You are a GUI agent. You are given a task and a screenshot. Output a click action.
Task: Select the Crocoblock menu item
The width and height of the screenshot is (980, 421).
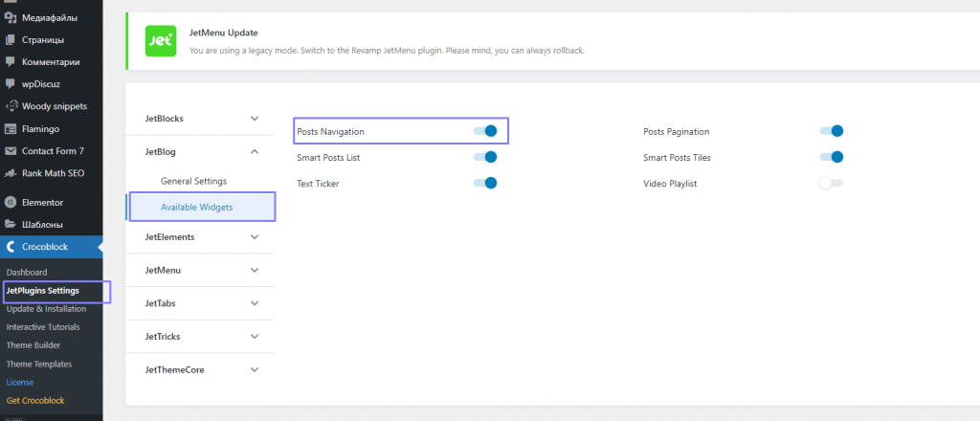(x=52, y=247)
